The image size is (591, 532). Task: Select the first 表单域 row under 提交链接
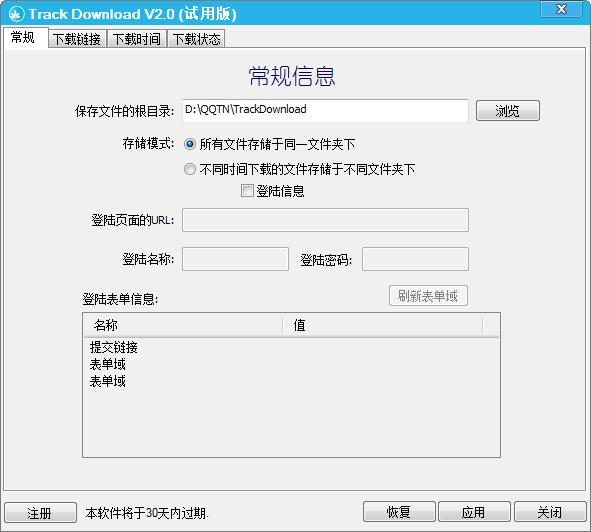pyautogui.click(x=108, y=364)
